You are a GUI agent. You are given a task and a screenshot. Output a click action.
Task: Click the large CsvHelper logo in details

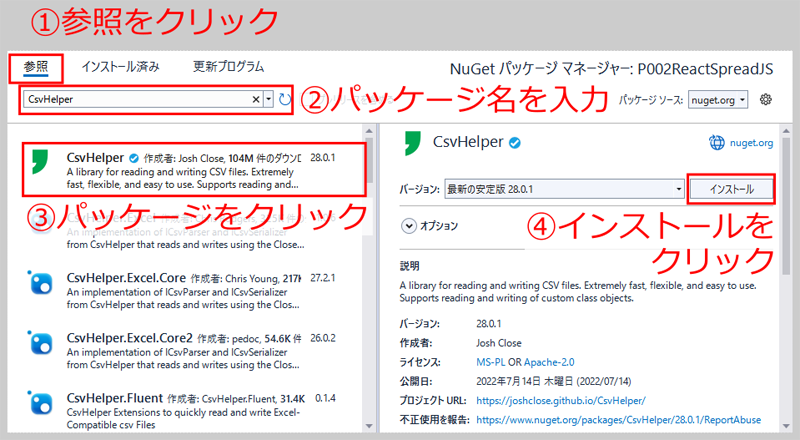click(412, 143)
